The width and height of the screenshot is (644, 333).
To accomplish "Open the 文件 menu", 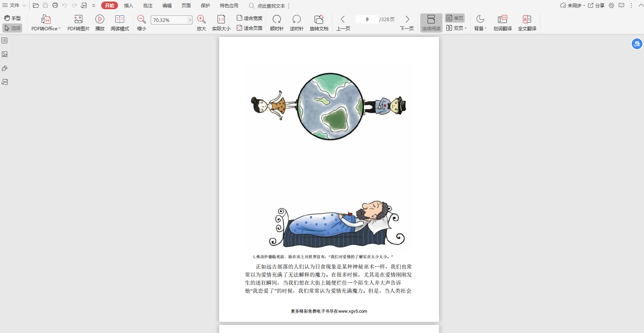I will [x=14, y=5].
